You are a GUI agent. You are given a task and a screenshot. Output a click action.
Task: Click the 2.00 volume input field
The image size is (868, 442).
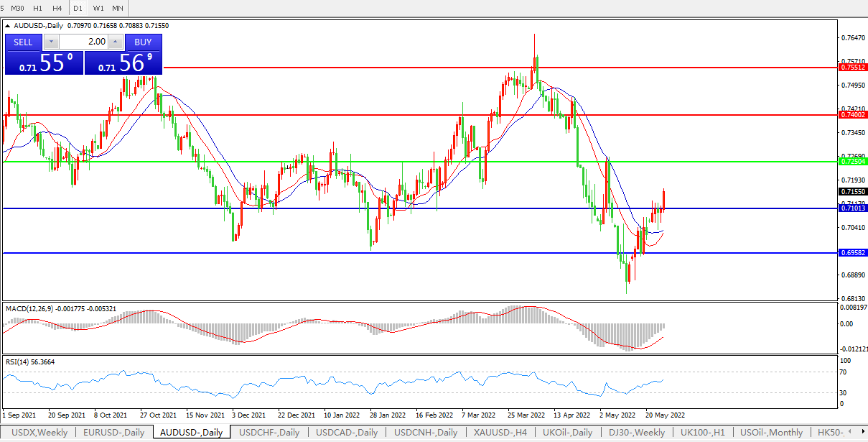pos(82,42)
